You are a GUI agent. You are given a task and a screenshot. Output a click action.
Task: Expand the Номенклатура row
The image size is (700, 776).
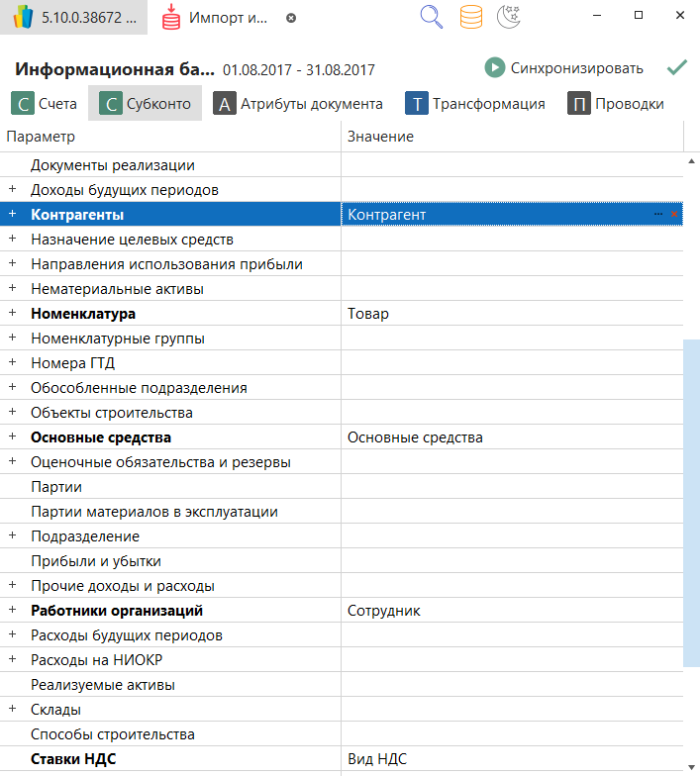(13, 314)
